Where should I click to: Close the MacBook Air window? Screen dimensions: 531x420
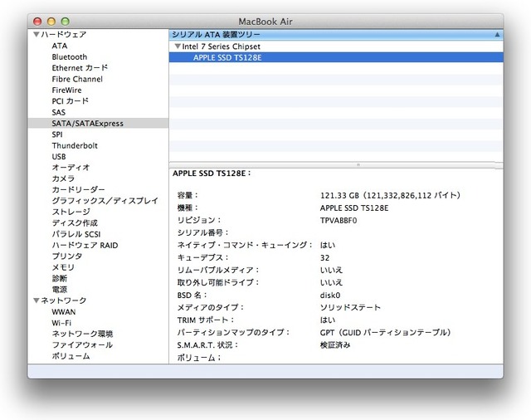pyautogui.click(x=37, y=22)
